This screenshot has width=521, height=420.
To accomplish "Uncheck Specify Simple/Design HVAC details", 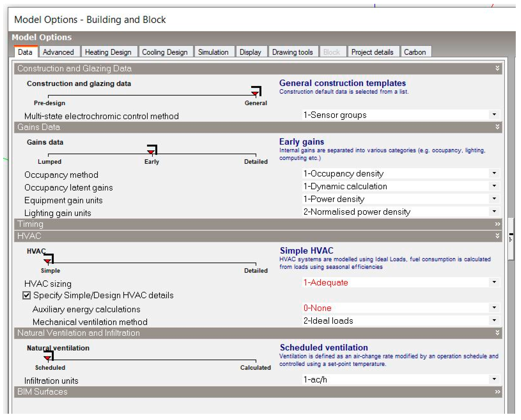I will pyautogui.click(x=26, y=295).
